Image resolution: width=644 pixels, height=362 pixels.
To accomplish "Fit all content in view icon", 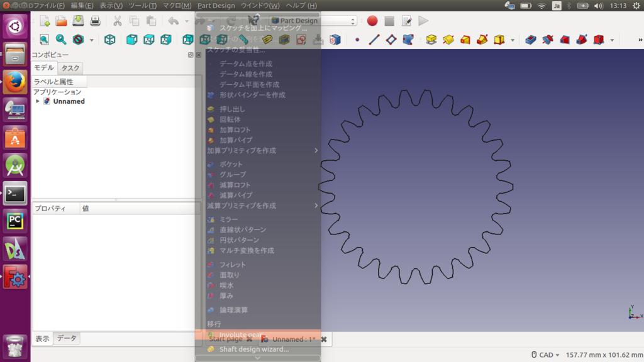I will pos(44,40).
